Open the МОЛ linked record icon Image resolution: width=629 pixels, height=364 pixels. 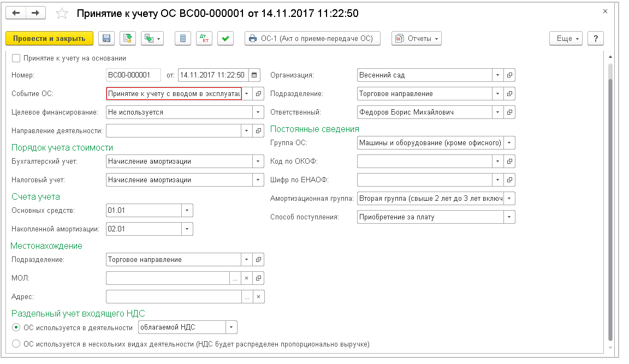(x=259, y=278)
